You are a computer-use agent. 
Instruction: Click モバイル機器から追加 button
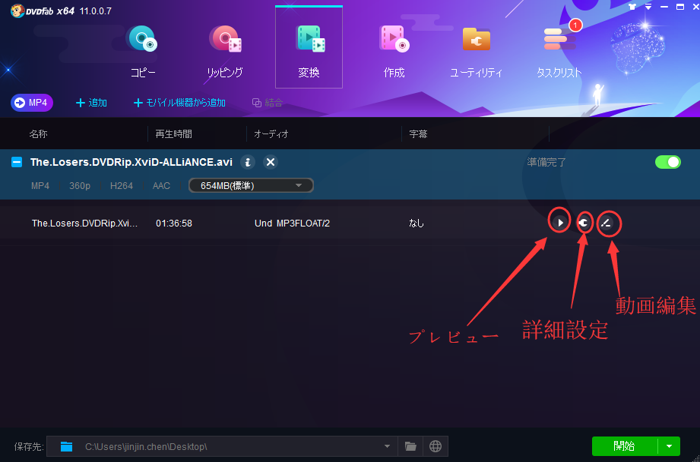(x=179, y=103)
